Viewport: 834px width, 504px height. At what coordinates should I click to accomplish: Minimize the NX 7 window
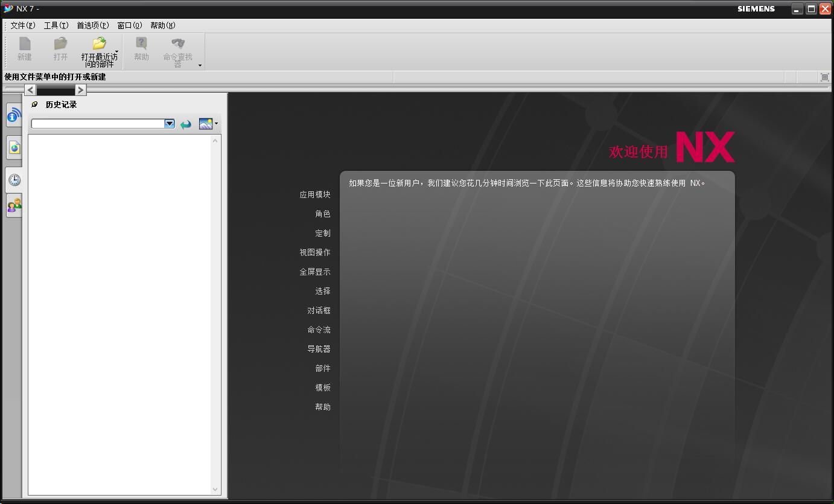(x=798, y=9)
